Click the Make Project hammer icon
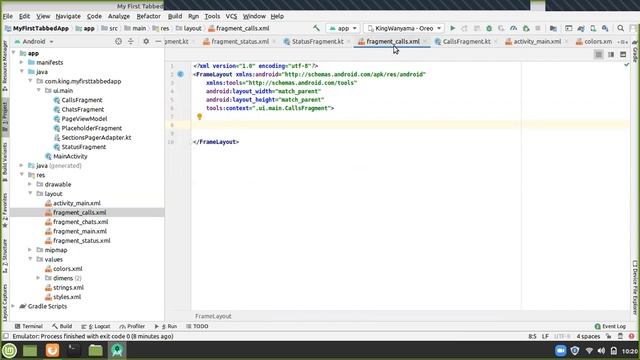The height and width of the screenshot is (360, 640). (316, 28)
